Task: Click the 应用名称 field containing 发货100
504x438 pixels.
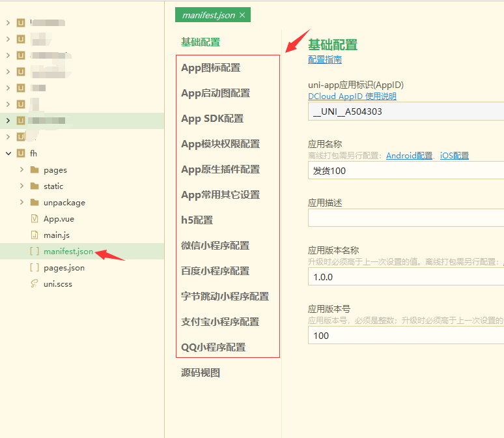Action: (404, 171)
